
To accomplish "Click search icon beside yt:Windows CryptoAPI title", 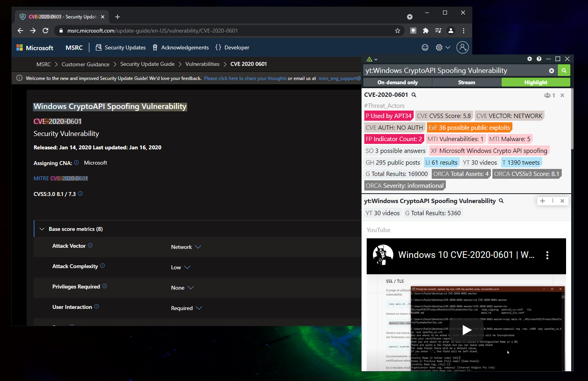I will click(x=501, y=201).
